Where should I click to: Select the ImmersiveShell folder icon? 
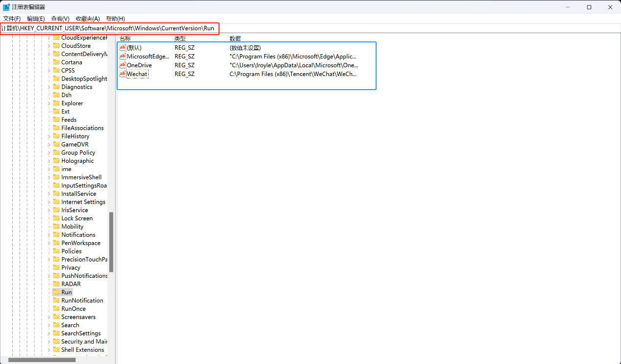coord(56,177)
